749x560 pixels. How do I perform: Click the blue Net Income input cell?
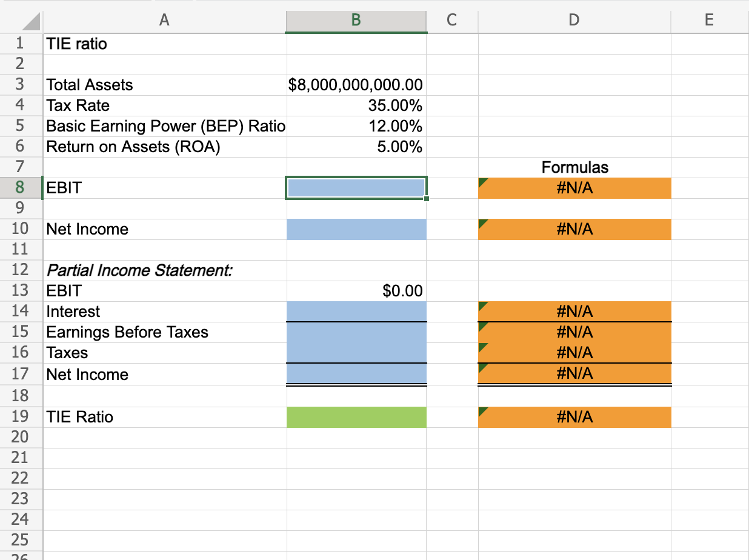(x=356, y=229)
